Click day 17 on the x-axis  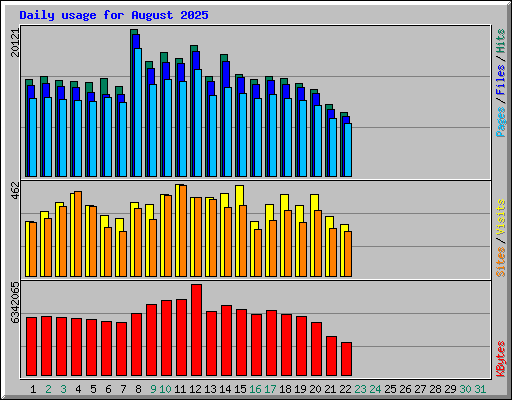[270, 389]
